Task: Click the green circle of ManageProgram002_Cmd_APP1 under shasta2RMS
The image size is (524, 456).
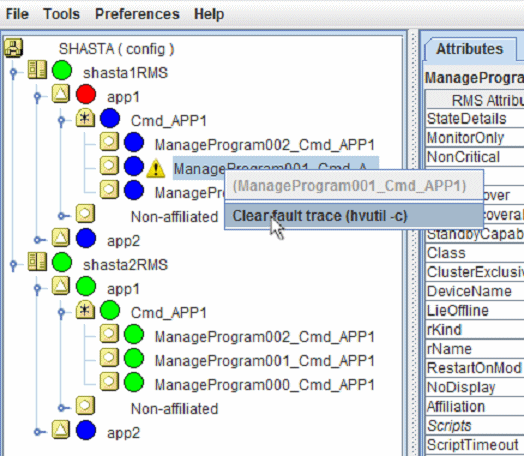Action: pyautogui.click(x=134, y=334)
